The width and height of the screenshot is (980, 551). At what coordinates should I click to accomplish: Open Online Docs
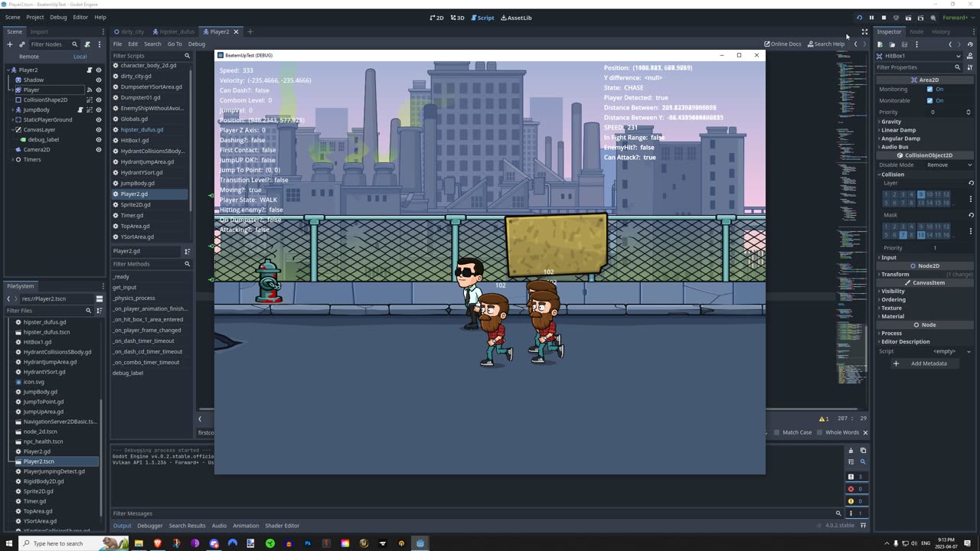click(782, 44)
